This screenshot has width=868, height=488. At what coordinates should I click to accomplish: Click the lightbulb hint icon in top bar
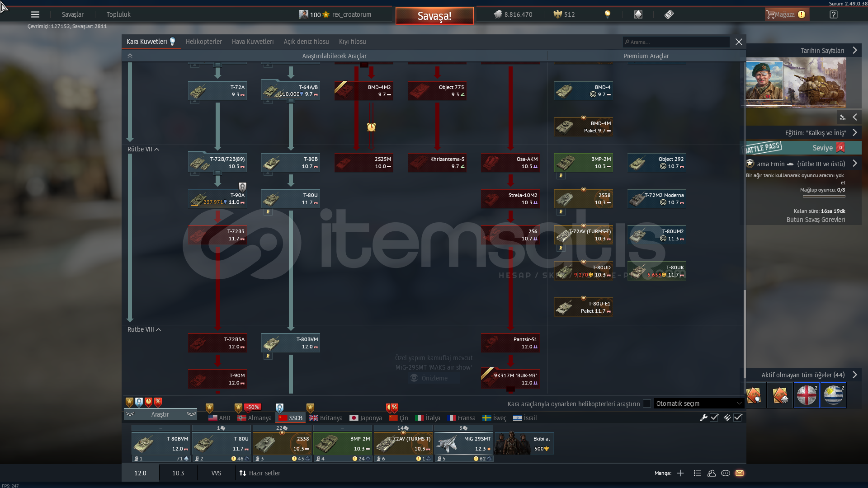pyautogui.click(x=608, y=14)
